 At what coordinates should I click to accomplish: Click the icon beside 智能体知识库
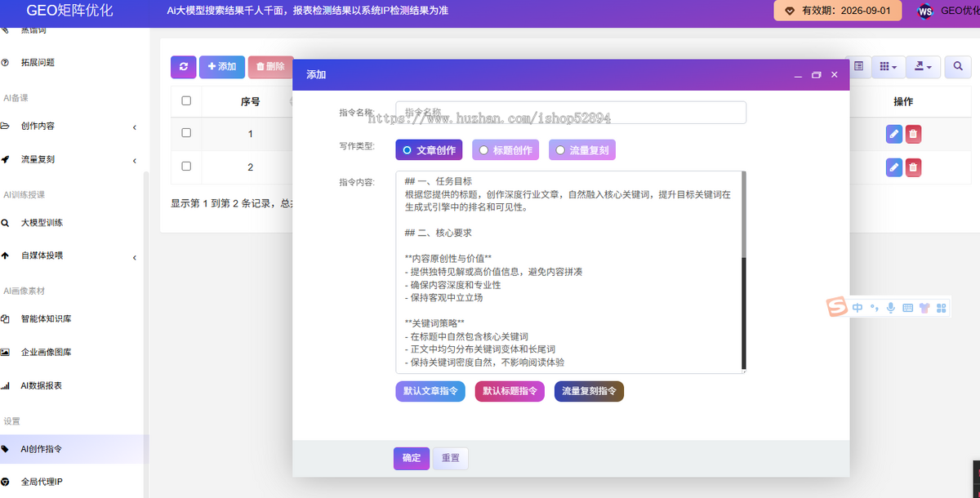pos(5,318)
